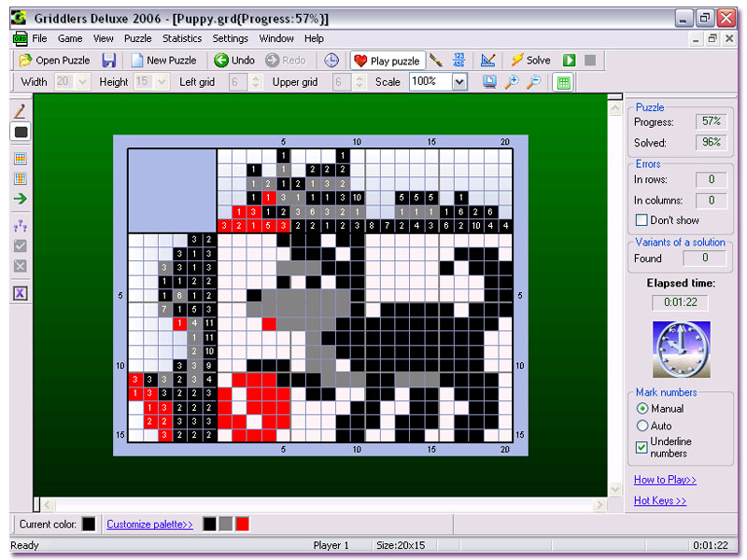Select the red palette color swatch
Screen dimensions: 747x560
tap(243, 525)
